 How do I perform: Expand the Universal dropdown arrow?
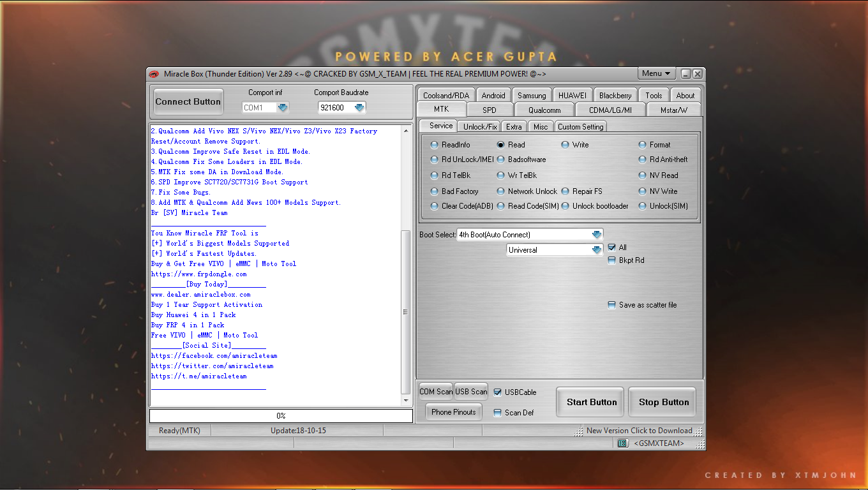click(x=597, y=250)
